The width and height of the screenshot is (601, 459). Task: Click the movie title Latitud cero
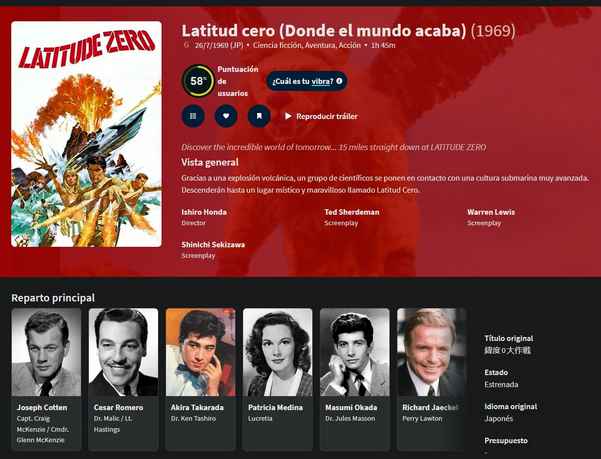pos(323,31)
